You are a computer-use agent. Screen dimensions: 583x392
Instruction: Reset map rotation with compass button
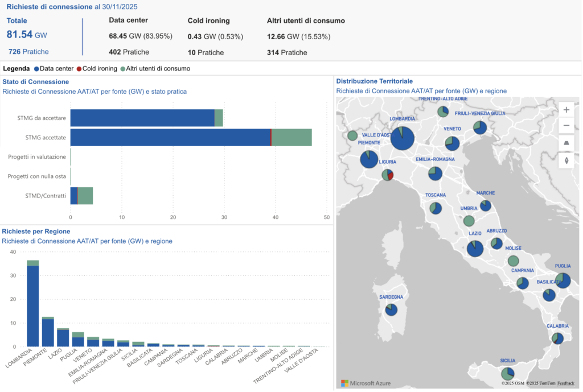pyautogui.click(x=566, y=160)
